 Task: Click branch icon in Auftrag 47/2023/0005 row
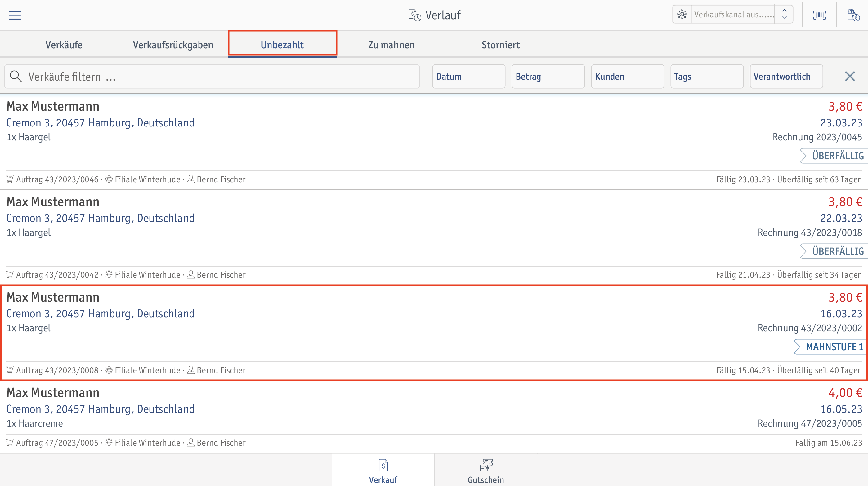click(x=109, y=443)
